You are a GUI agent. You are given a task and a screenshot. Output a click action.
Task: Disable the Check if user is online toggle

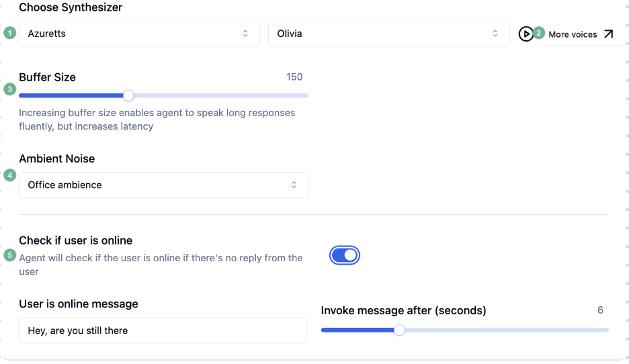345,255
